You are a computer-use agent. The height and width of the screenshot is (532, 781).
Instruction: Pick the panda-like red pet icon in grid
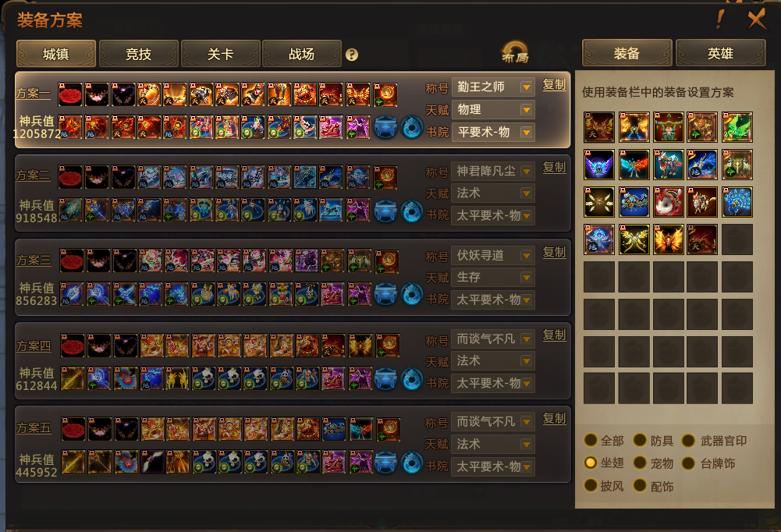(668, 202)
